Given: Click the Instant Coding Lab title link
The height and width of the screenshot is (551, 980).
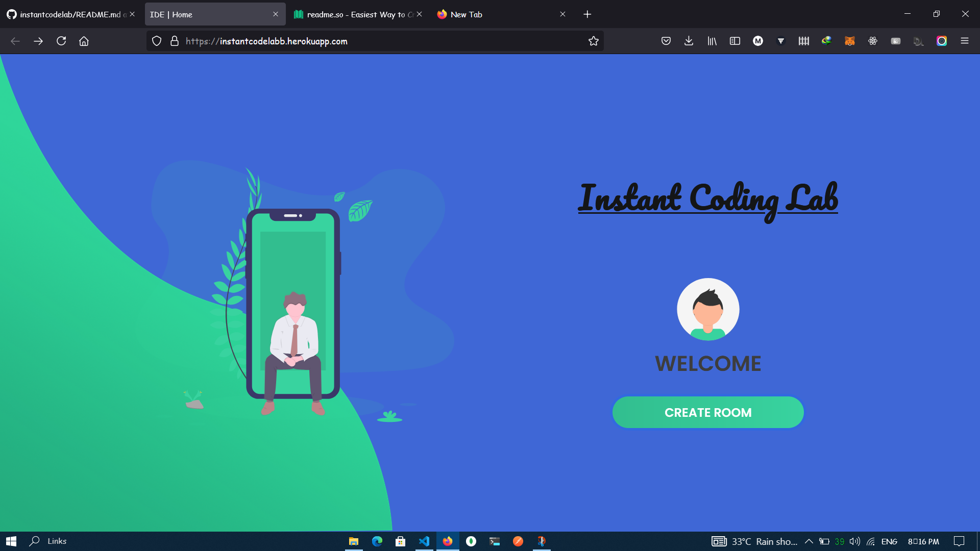Looking at the screenshot, I should (707, 199).
